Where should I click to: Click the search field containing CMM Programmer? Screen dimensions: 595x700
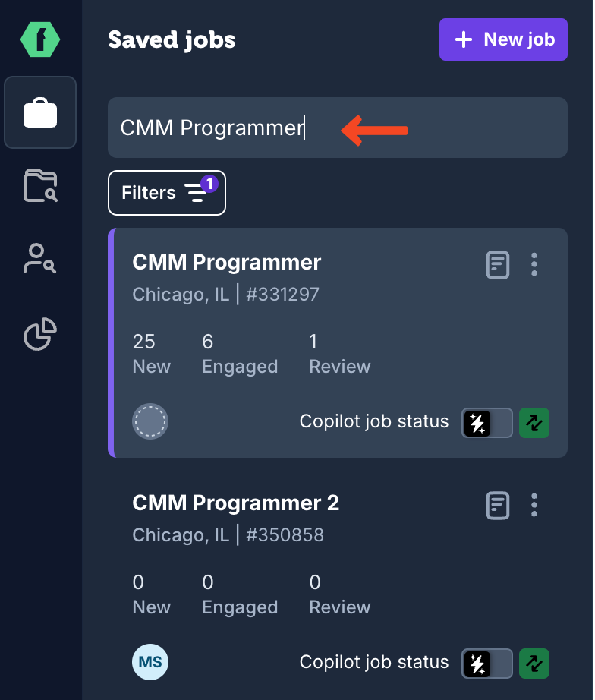pos(338,128)
